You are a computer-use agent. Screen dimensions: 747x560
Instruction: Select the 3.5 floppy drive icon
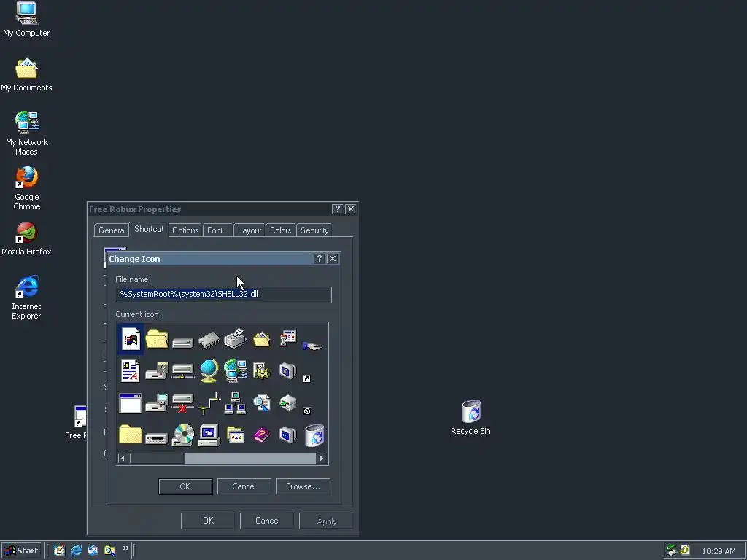click(x=157, y=403)
